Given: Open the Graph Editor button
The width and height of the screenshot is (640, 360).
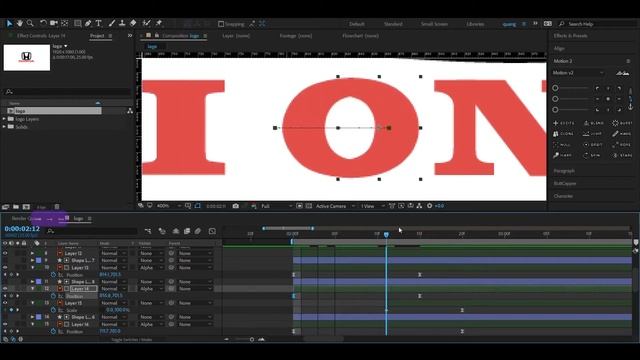Looking at the screenshot, I should click(x=212, y=231).
